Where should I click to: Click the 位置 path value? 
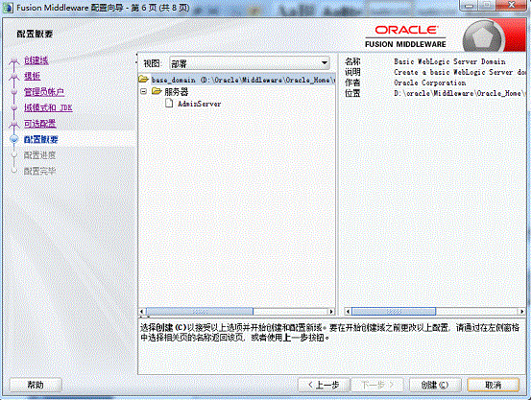(460, 93)
